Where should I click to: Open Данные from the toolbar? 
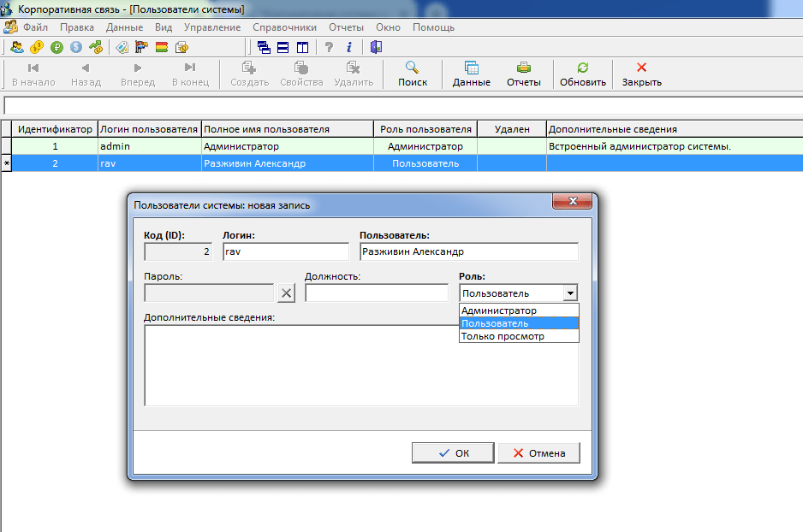click(x=471, y=74)
